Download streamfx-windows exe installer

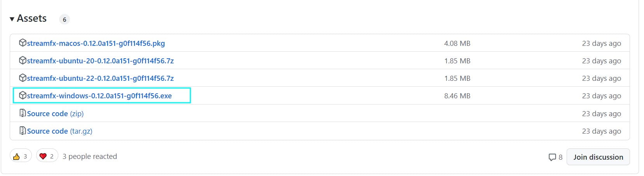click(x=99, y=96)
